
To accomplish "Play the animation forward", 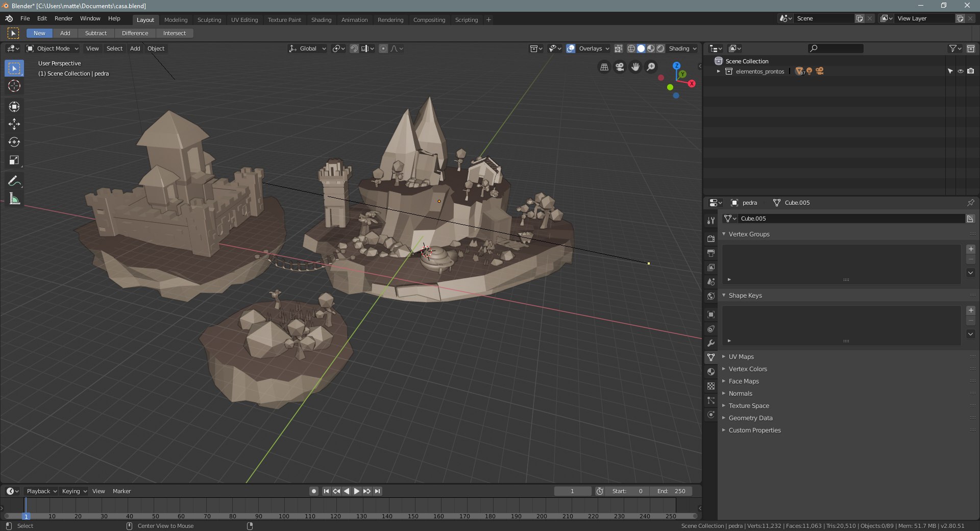I will click(357, 491).
